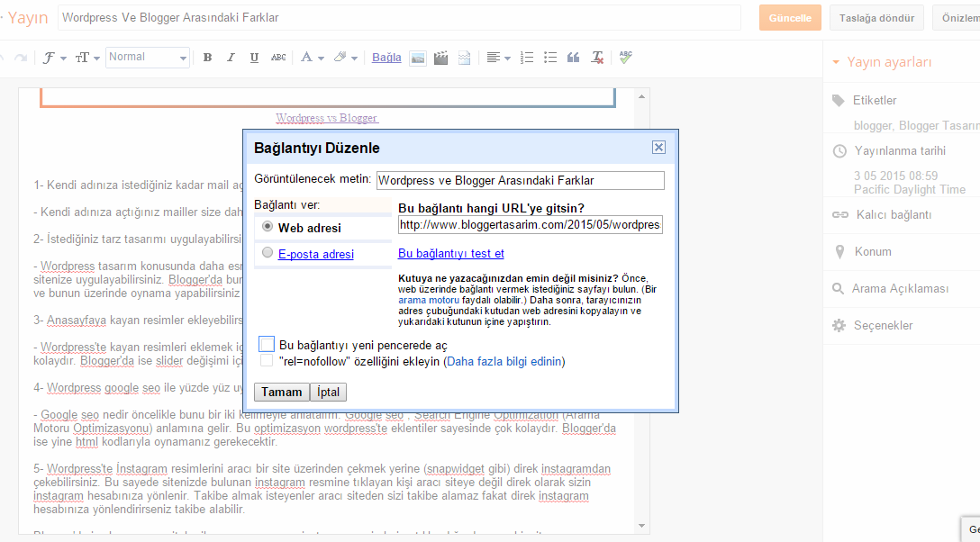The image size is (980, 542).
Task: Click the Taslağa döndür button
Action: point(877,18)
